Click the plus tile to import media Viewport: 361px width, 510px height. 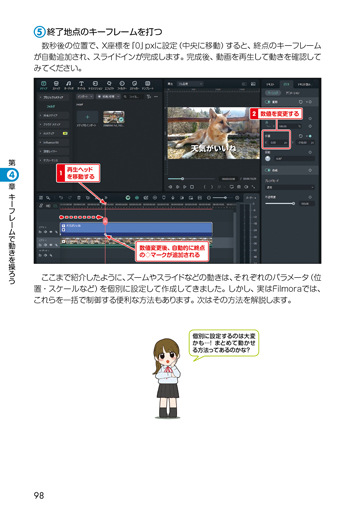pos(87,117)
